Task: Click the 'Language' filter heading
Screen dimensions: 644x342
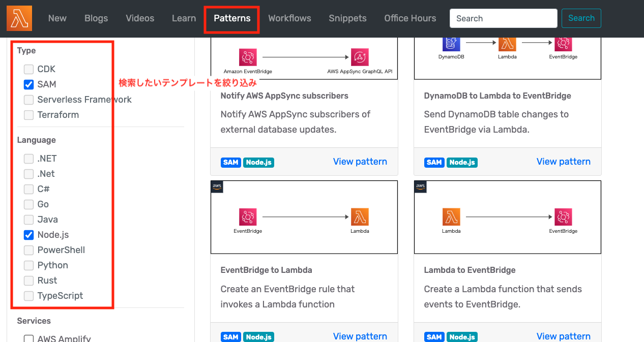Action: (37, 140)
